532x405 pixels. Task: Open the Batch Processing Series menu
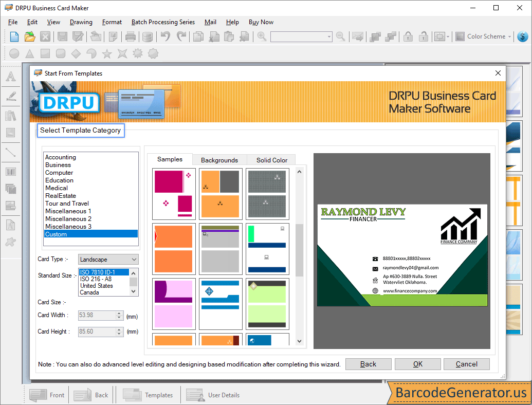[163, 22]
